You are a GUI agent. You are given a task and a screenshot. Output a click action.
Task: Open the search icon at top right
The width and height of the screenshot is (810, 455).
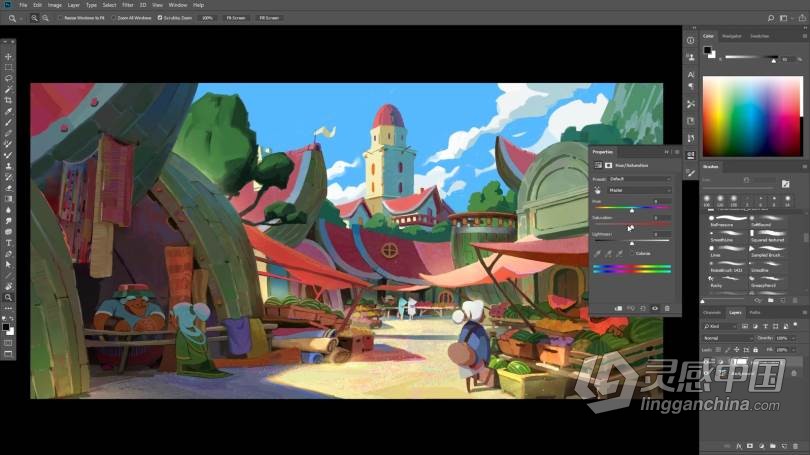(771, 18)
